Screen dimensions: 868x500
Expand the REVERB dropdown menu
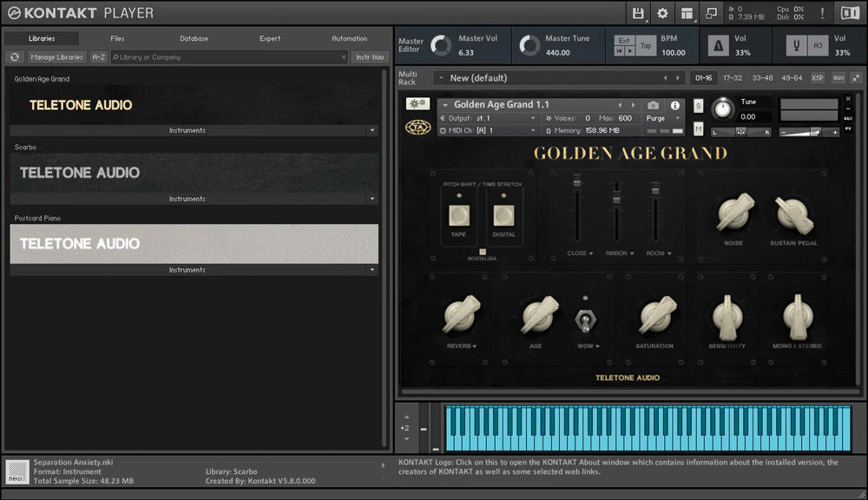(462, 346)
